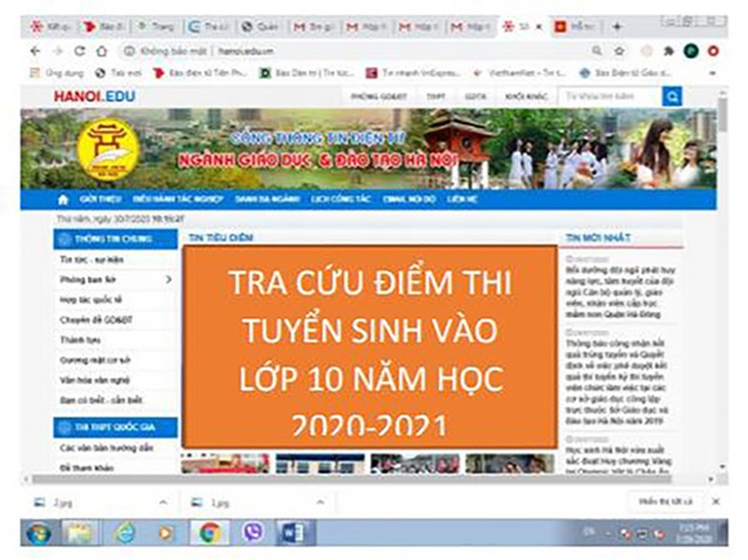Click inside the site search text field
The height and width of the screenshot is (560, 748).
coord(609,96)
